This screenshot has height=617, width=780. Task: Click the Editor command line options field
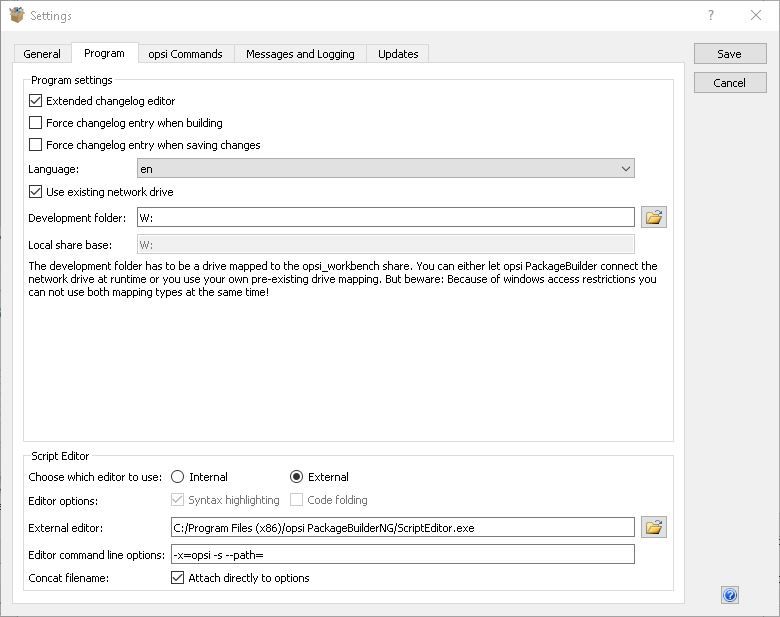[402, 554]
